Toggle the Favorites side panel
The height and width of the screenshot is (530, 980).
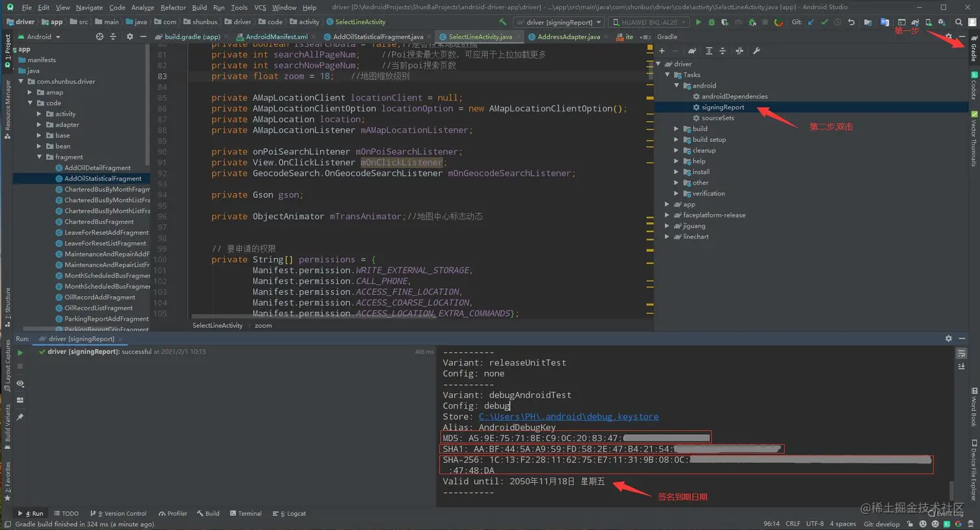(8, 481)
